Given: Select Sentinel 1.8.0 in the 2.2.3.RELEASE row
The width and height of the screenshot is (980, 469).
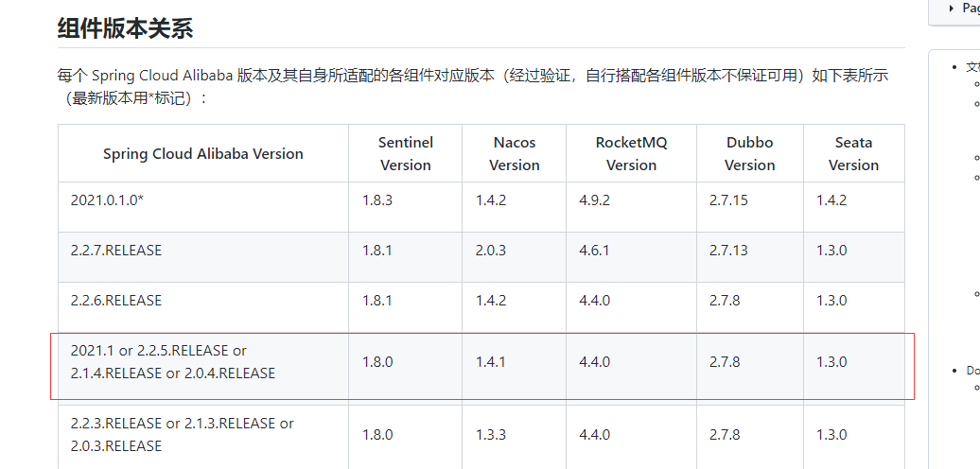Looking at the screenshot, I should point(406,437).
